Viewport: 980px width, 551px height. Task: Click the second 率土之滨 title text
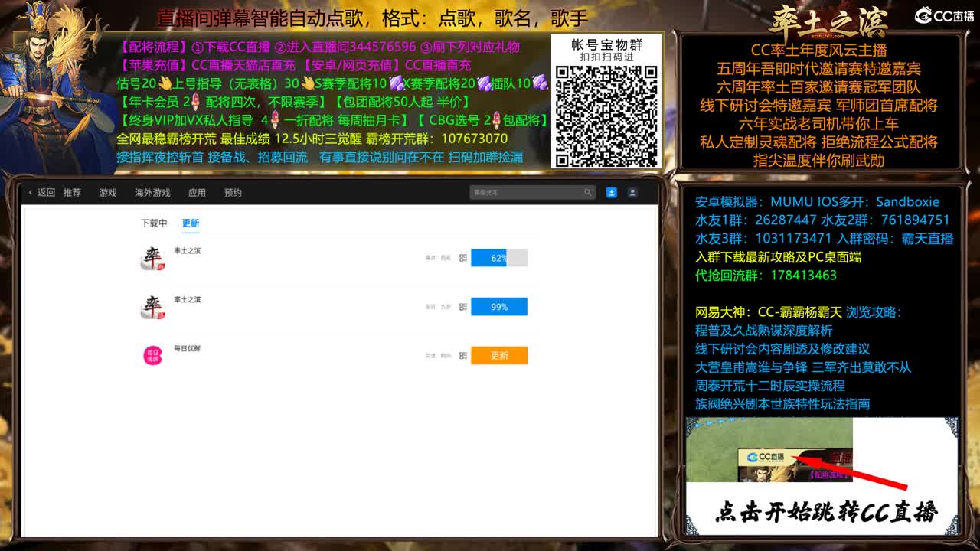(x=188, y=300)
